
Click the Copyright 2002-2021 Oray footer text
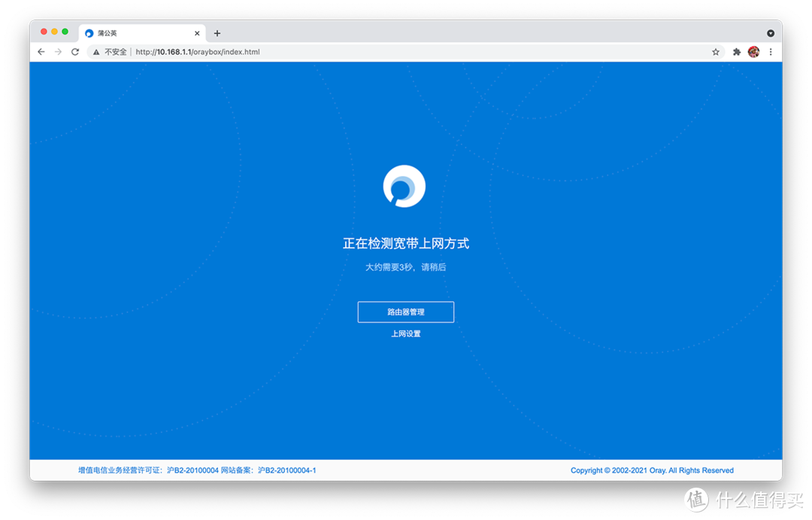652,471
